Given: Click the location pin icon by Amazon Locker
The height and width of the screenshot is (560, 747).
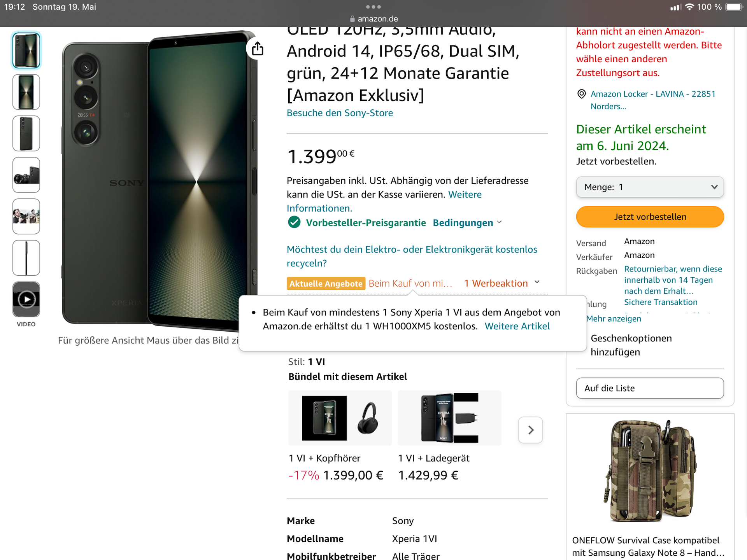Looking at the screenshot, I should [581, 94].
